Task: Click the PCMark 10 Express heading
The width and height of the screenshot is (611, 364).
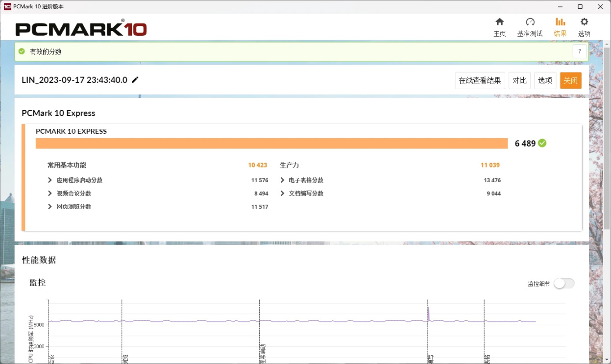Action: click(x=58, y=113)
